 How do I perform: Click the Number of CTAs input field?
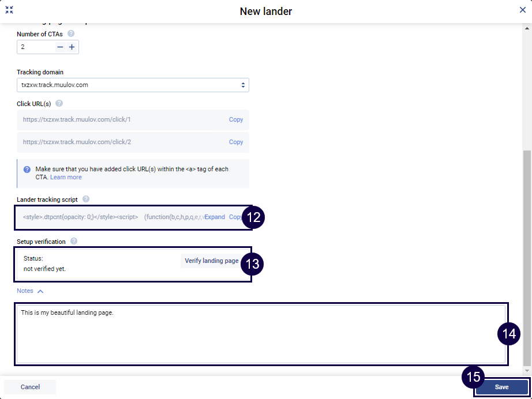pyautogui.click(x=36, y=47)
